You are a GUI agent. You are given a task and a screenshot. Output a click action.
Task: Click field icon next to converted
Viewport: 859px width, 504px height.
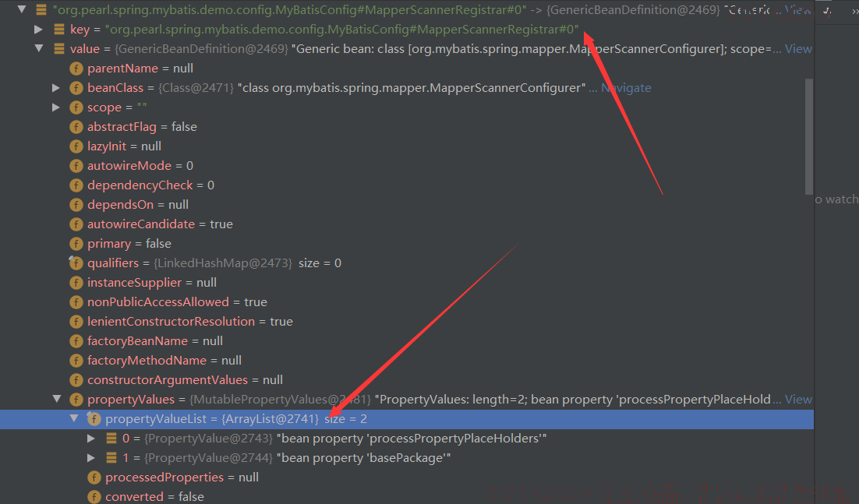point(94,497)
